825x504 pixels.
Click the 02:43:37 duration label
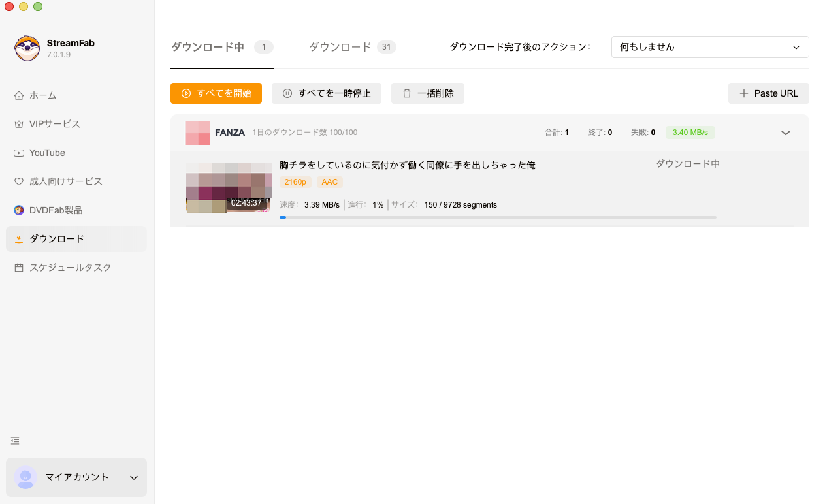point(246,203)
